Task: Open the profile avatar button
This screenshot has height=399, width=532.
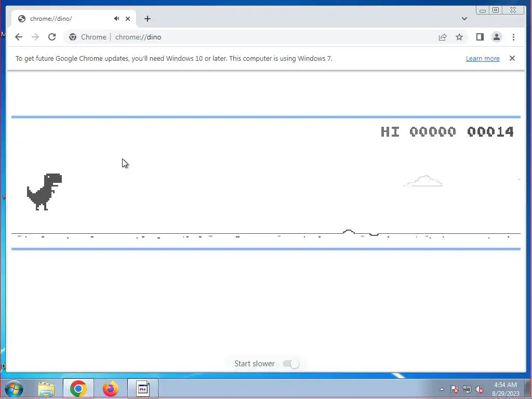Action: [496, 37]
